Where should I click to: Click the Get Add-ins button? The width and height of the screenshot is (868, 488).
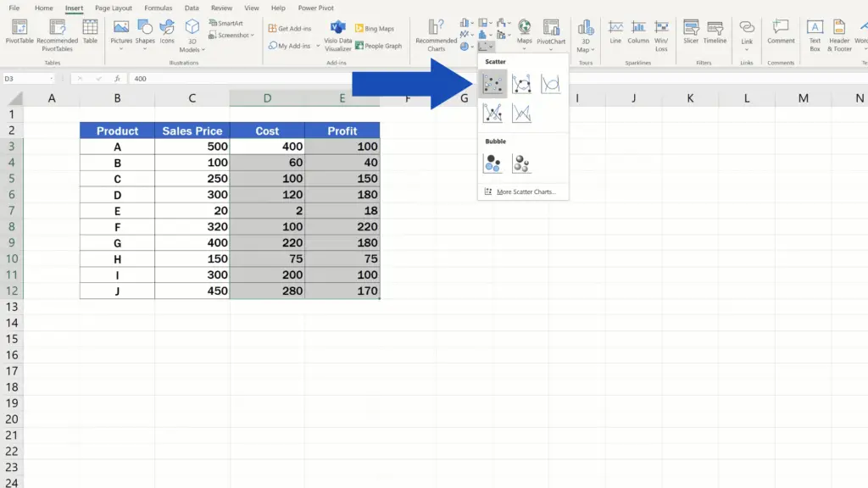291,29
